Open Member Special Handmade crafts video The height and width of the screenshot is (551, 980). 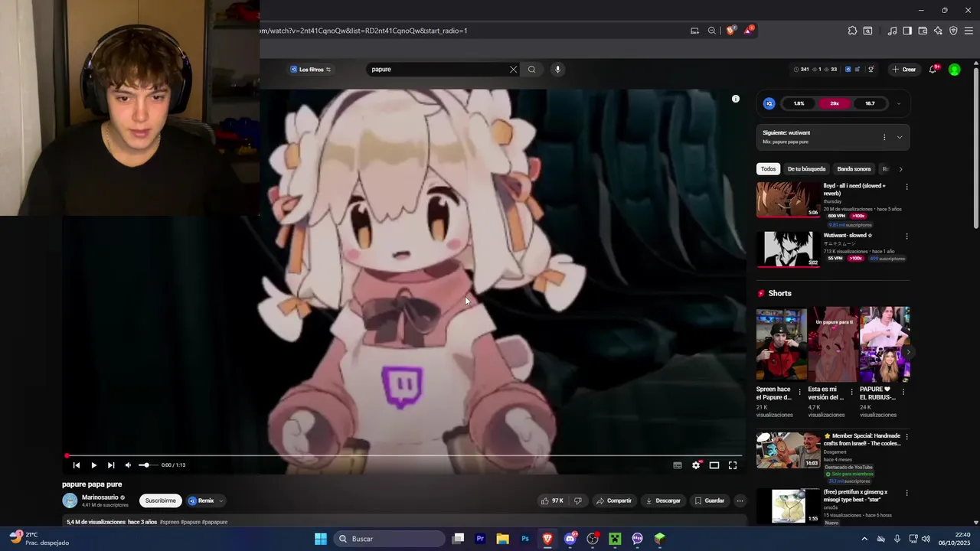(788, 450)
